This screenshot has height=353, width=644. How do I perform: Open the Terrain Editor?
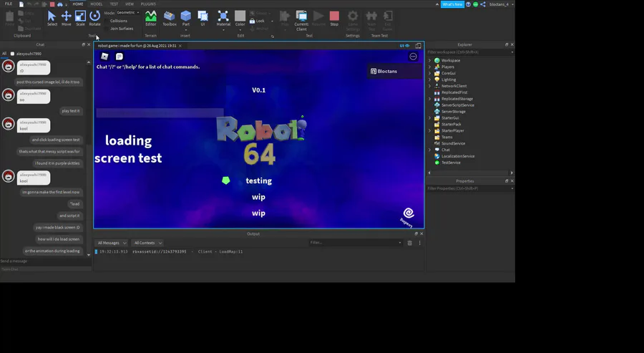(x=151, y=19)
